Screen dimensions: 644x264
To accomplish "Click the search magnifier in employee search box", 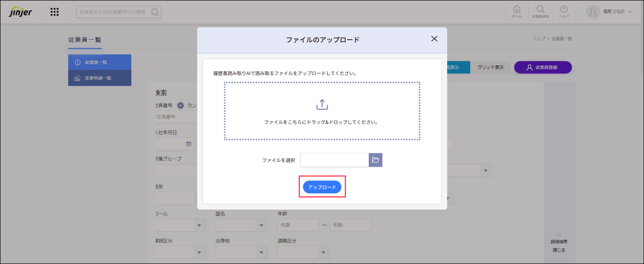I will [155, 12].
